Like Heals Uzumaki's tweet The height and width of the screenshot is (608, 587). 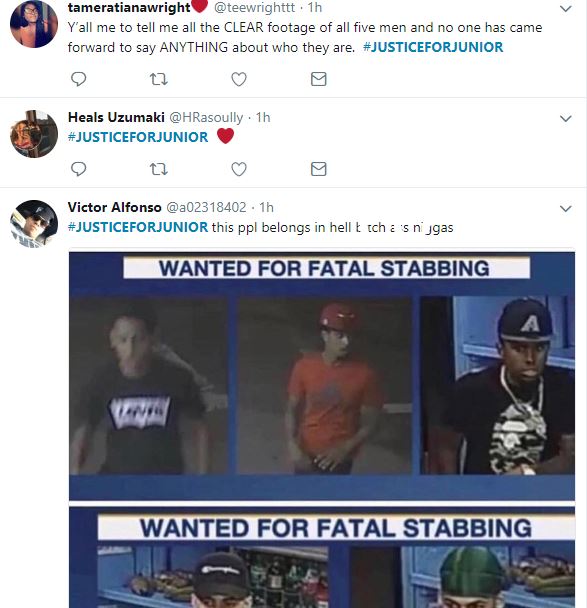click(x=239, y=169)
